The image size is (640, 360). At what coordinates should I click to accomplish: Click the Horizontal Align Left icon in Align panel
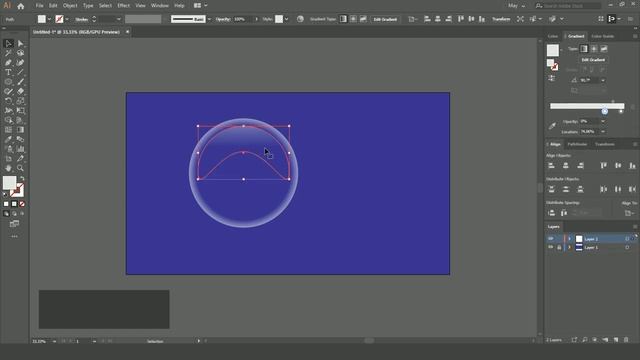pyautogui.click(x=551, y=165)
